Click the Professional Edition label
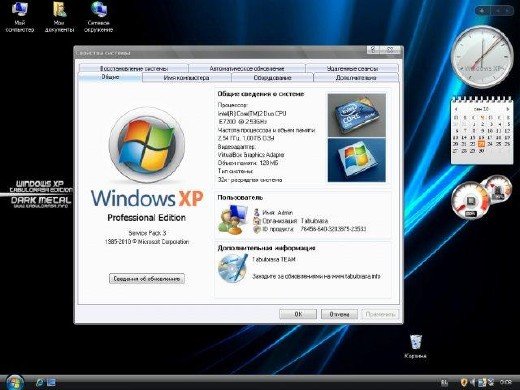This screenshot has height=390, width=520. [147, 218]
